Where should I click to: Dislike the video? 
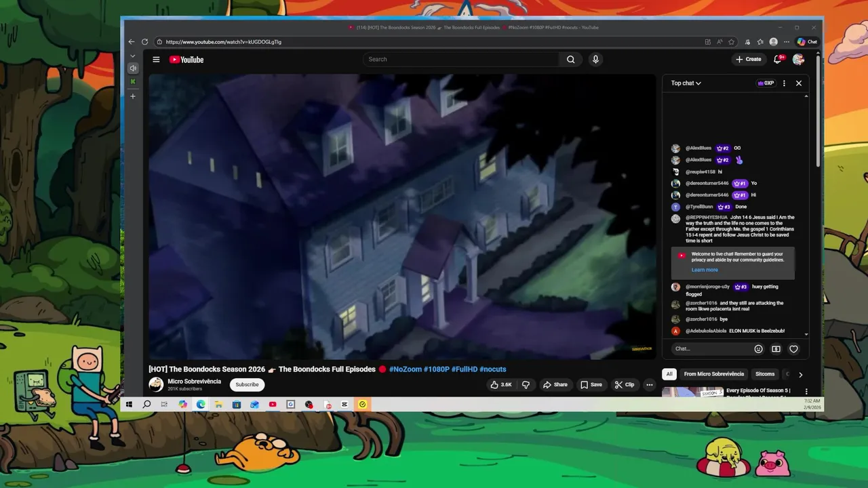(526, 384)
